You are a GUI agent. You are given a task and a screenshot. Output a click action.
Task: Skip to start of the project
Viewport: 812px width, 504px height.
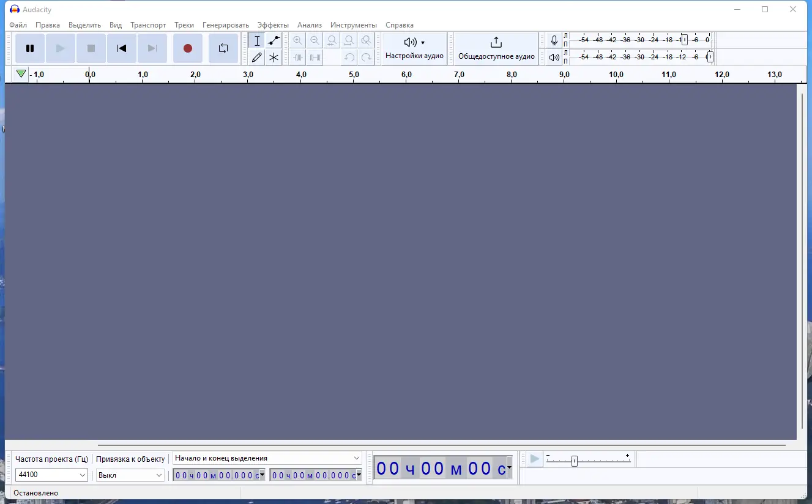coord(122,48)
